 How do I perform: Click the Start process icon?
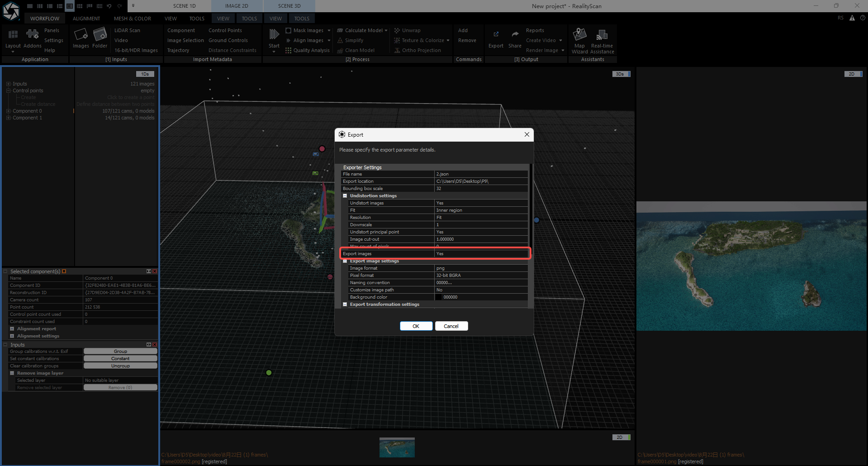point(274,34)
